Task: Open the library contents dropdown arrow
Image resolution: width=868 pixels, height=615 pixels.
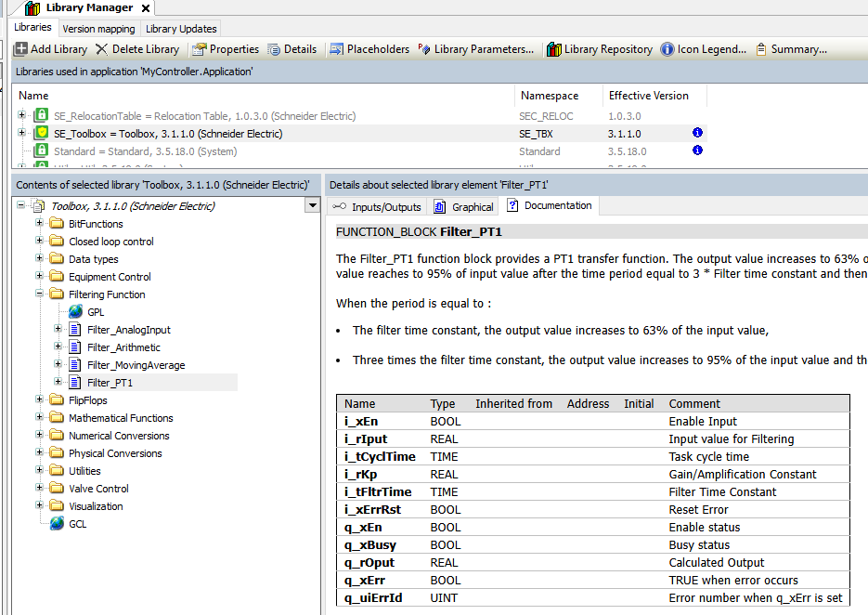Action: click(312, 206)
